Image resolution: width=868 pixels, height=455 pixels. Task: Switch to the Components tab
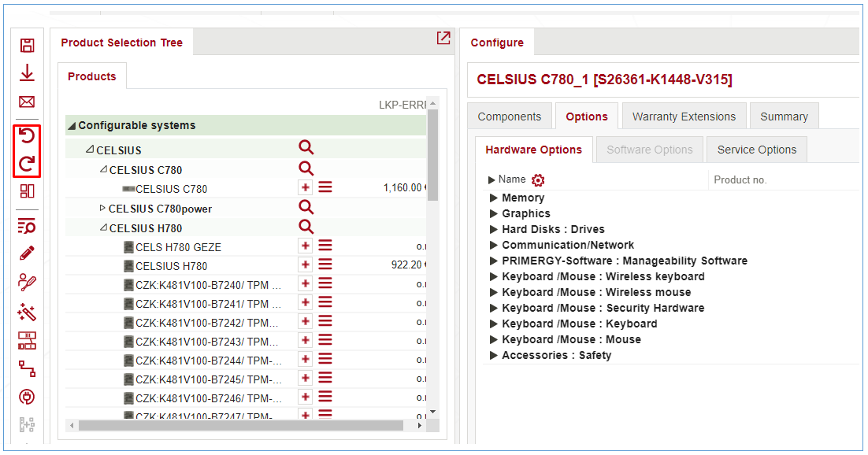click(510, 117)
